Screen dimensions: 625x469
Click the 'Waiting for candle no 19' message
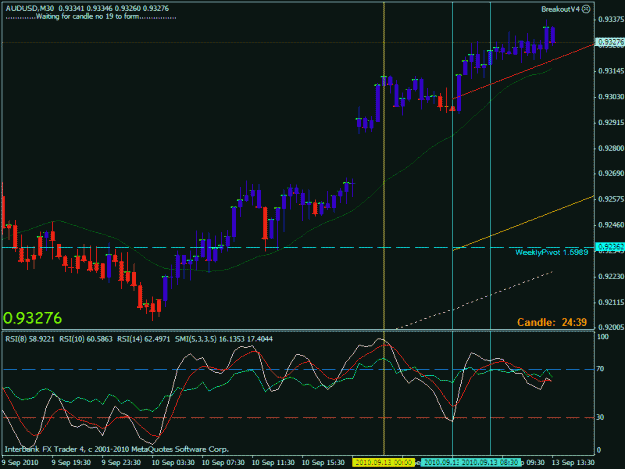[x=91, y=17]
